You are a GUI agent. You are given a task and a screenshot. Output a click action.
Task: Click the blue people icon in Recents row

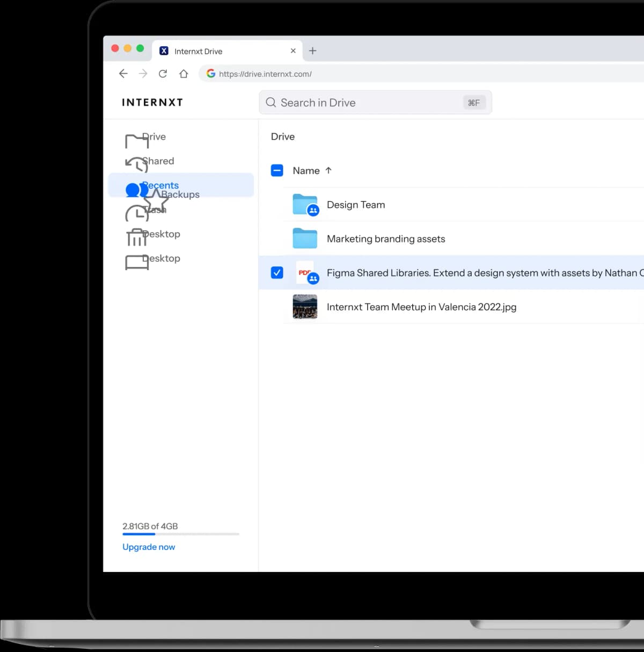pos(137,190)
